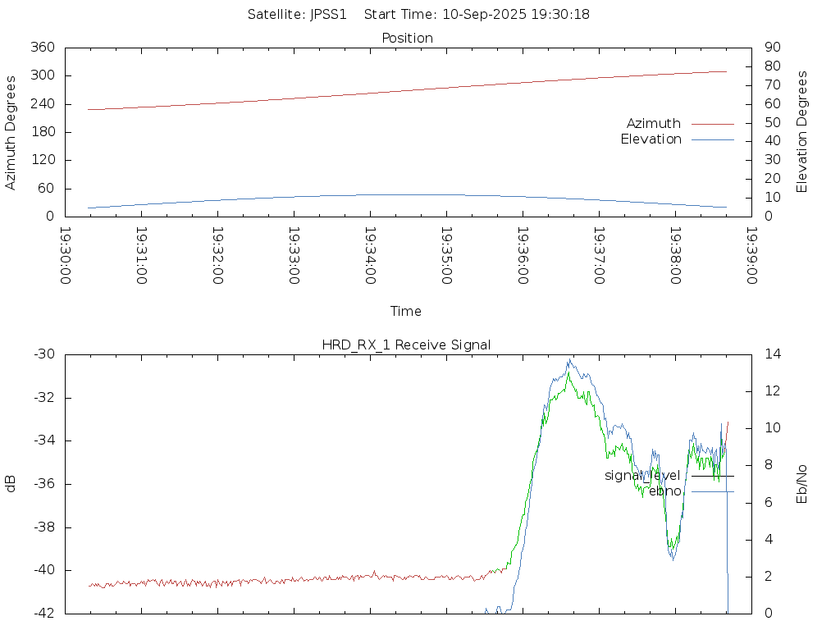Viewport: 840px width, 630px height.
Task: Select the 19:35:00 time tick label
Action: click(447, 256)
